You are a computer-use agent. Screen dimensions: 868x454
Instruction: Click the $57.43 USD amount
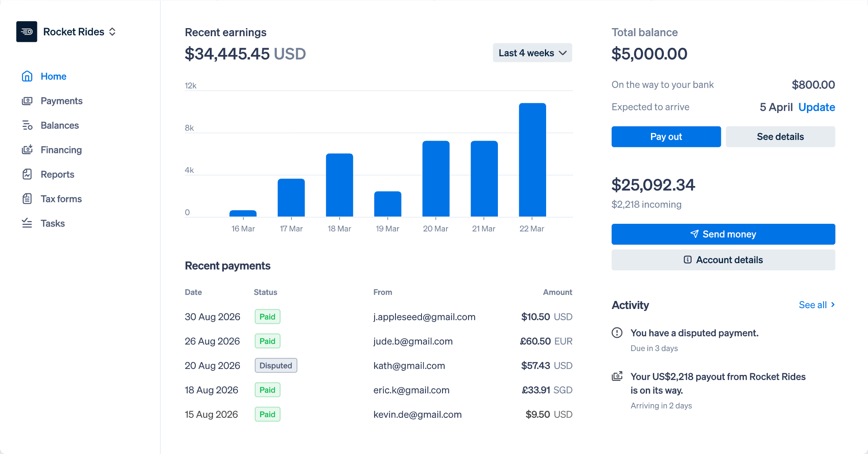(547, 366)
